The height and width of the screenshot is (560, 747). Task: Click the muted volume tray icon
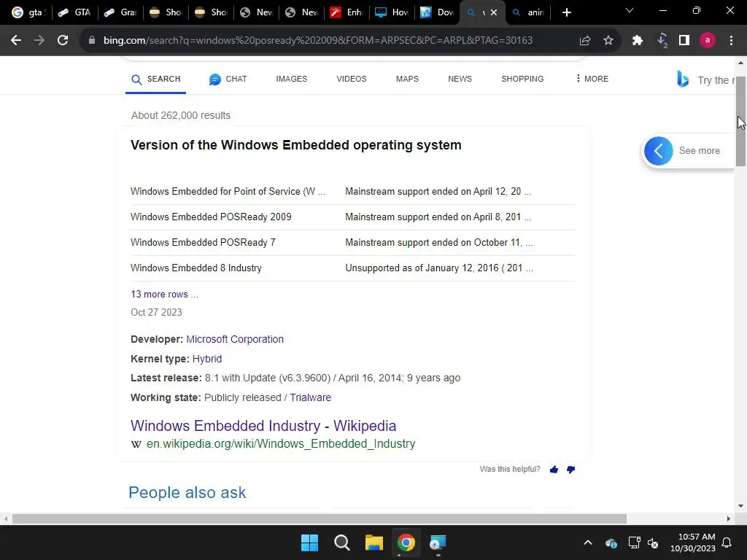[653, 542]
